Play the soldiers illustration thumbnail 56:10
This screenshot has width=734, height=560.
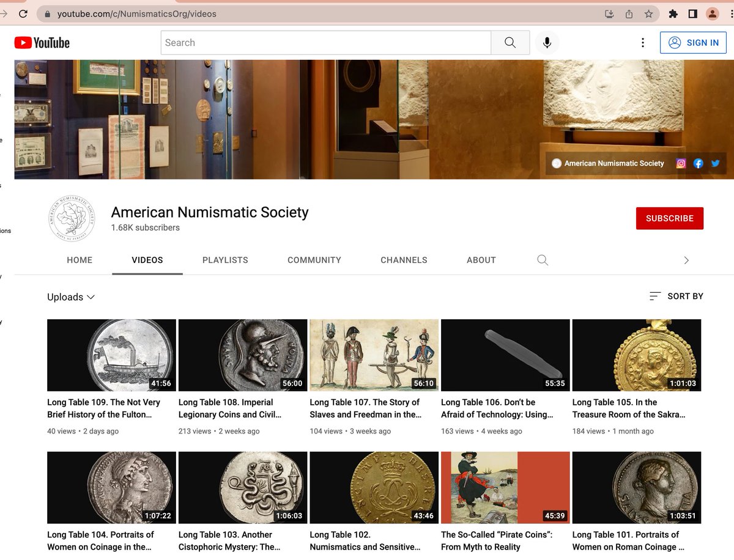click(x=374, y=355)
